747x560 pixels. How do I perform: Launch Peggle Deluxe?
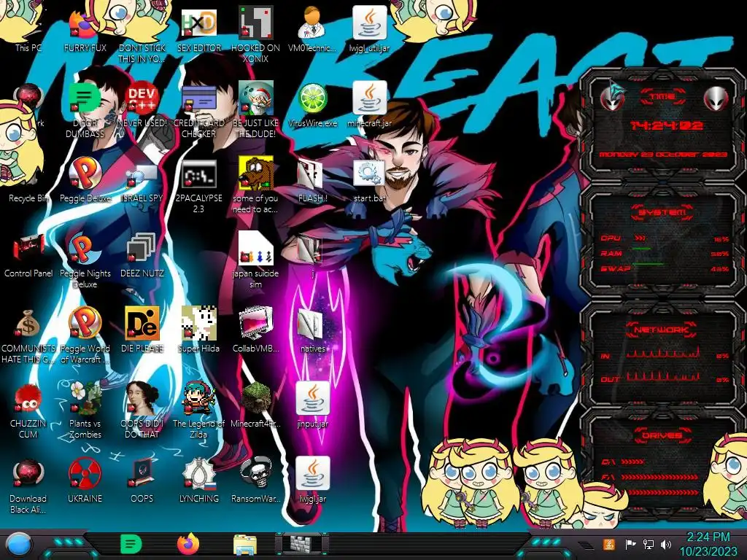(x=85, y=173)
